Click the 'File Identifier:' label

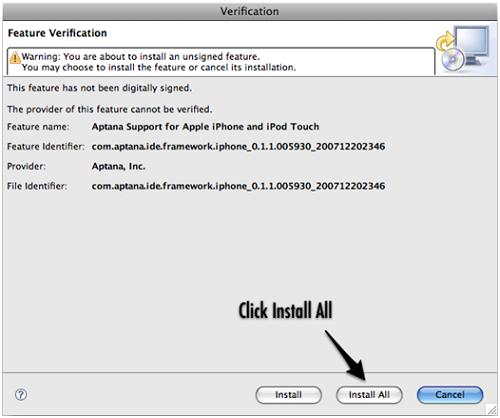[37, 186]
